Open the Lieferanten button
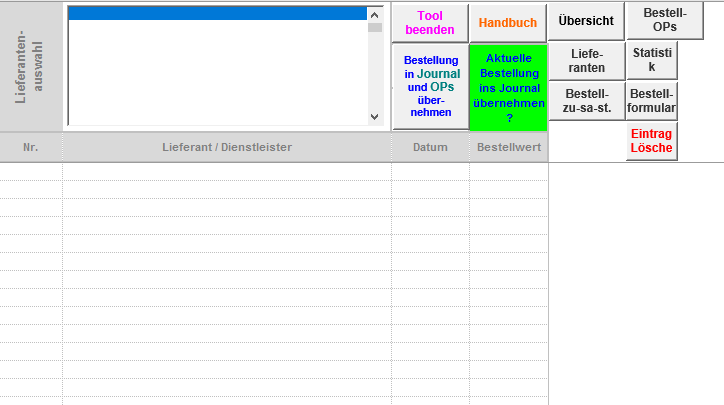Image resolution: width=724 pixels, height=405 pixels. tap(587, 61)
